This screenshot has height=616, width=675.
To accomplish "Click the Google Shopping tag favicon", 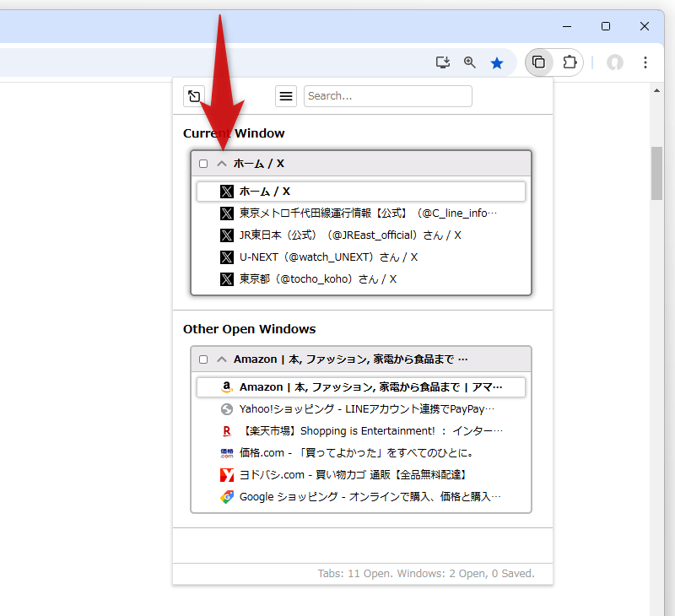I will [x=227, y=497].
